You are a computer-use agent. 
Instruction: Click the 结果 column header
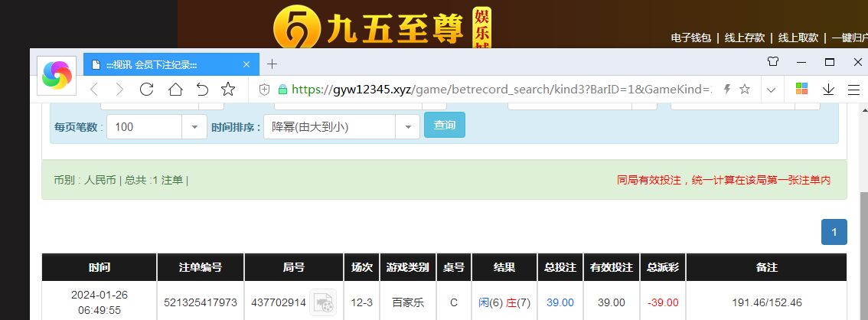[x=504, y=267]
